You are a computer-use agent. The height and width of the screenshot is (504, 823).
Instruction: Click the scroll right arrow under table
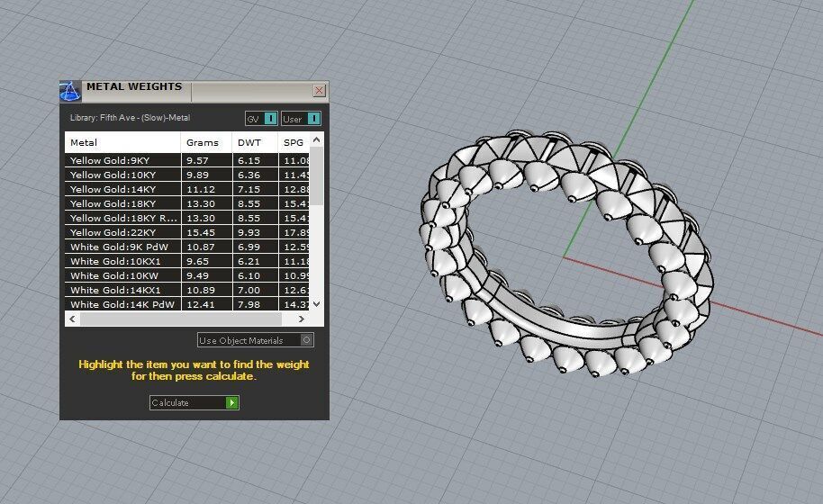302,319
